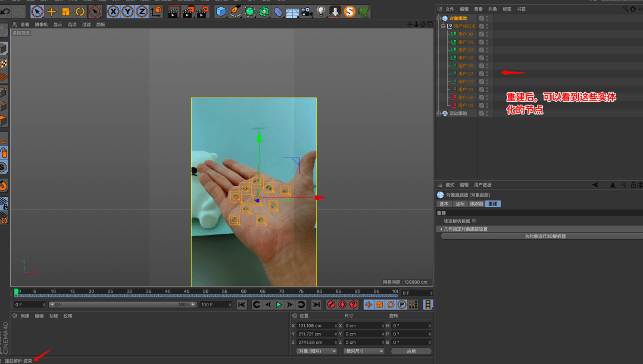Expand the 几何指定对象跟踪设置 section

441,230
